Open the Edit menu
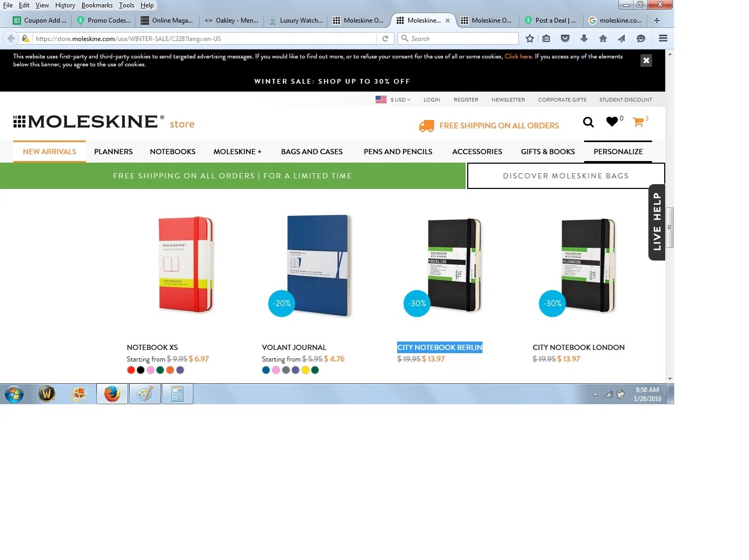 (24, 5)
